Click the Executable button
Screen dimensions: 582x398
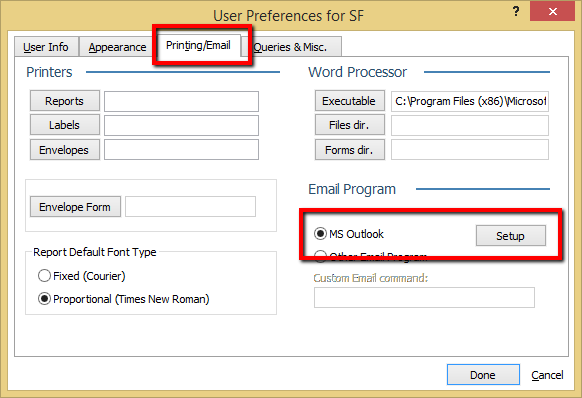tap(350, 101)
